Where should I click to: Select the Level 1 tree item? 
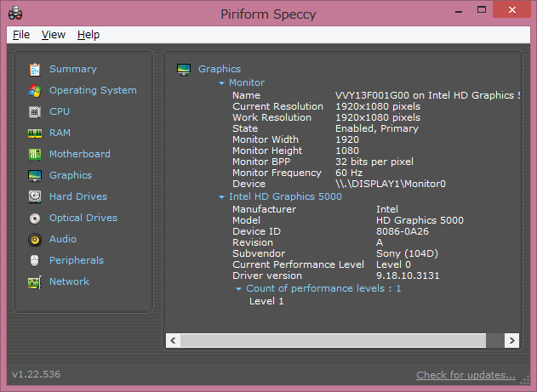click(266, 301)
